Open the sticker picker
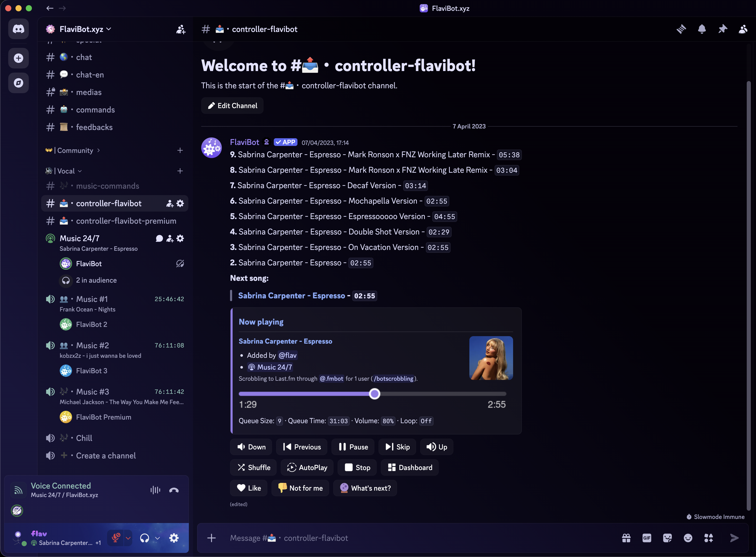Screen dimensions: 756x557 click(x=667, y=538)
